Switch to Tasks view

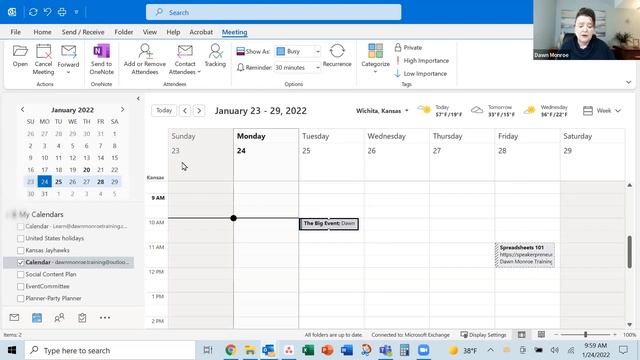click(x=82, y=318)
